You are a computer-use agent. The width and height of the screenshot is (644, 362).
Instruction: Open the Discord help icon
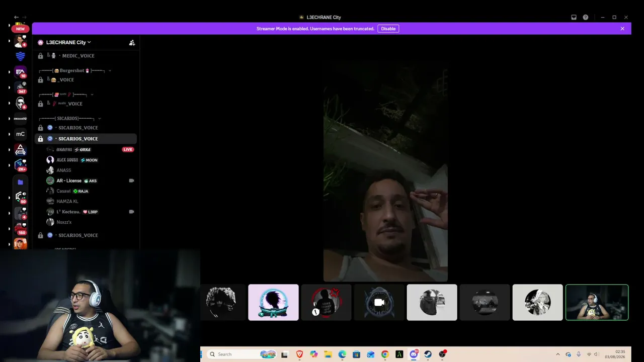click(586, 17)
